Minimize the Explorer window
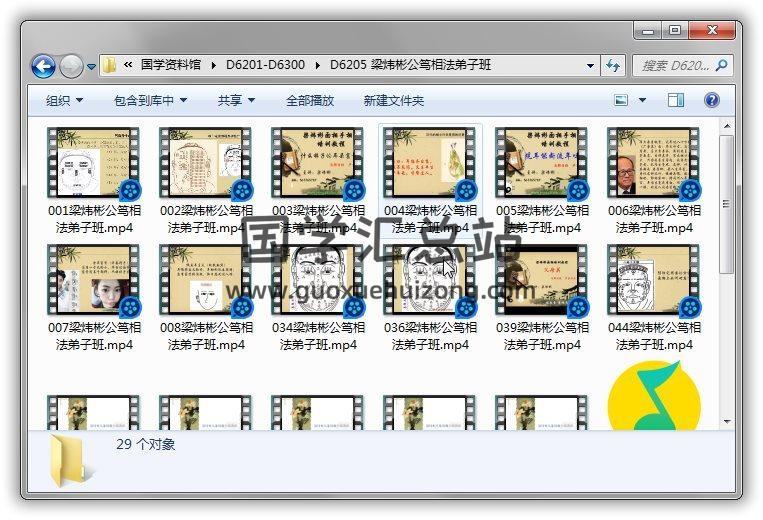 point(648,31)
